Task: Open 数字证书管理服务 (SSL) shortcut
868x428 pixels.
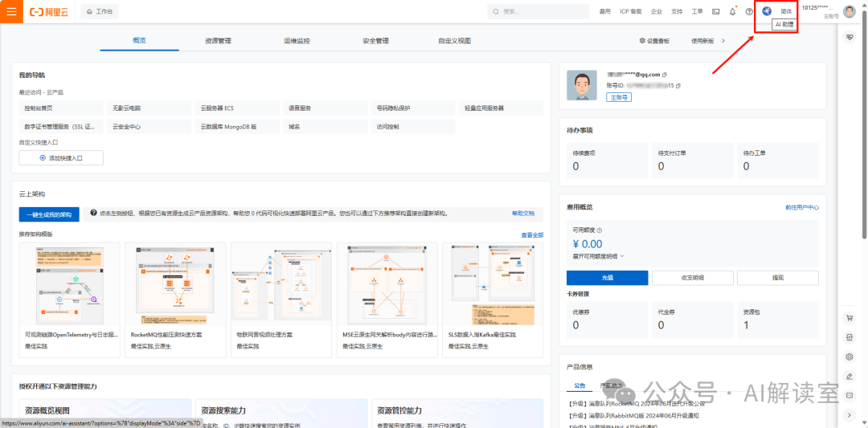Action: pos(61,127)
